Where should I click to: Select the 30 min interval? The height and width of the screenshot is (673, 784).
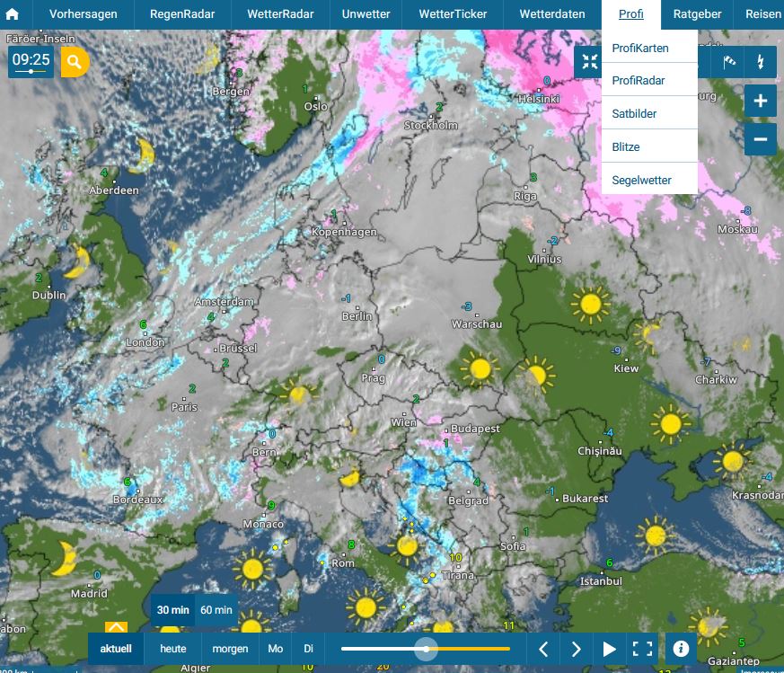172,610
